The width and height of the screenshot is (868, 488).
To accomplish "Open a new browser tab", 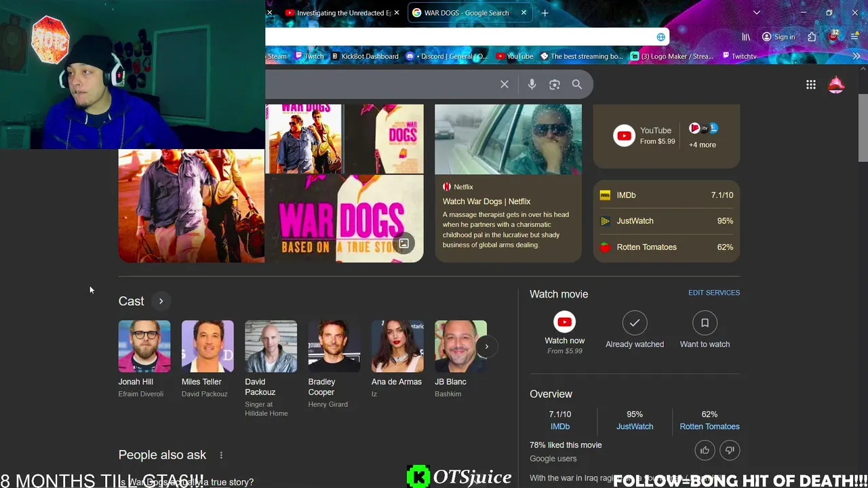I will click(545, 13).
